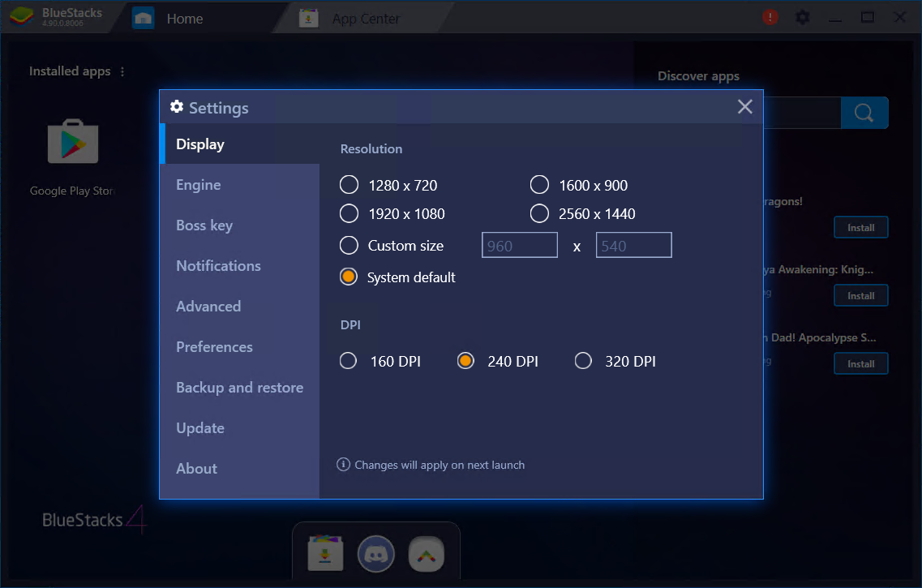Open the About section
Screen dimensions: 922x588
[240, 469]
